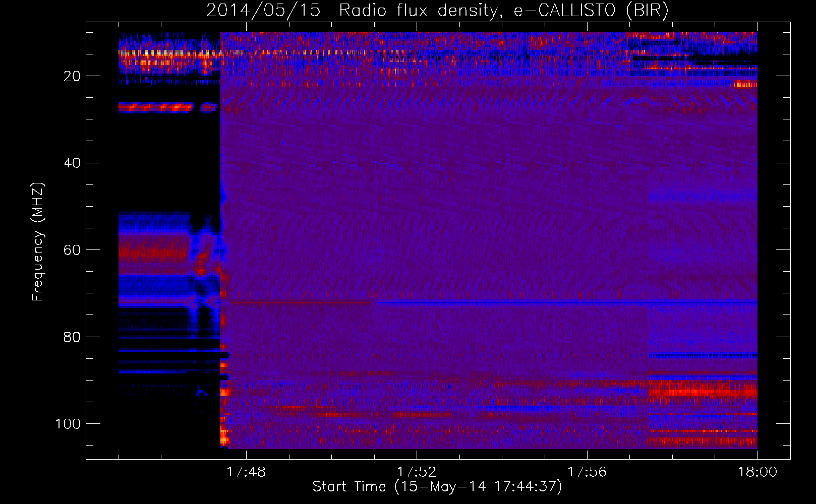Click the '100' frequency tick label
The height and width of the screenshot is (504, 816).
[68, 424]
